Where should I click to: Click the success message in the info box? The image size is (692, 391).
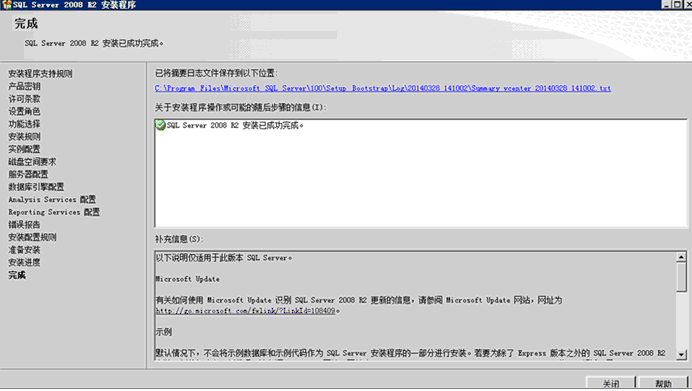(235, 125)
